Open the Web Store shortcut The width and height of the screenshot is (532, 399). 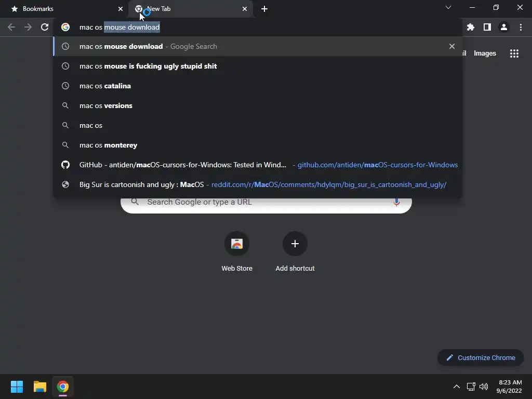[x=237, y=251]
